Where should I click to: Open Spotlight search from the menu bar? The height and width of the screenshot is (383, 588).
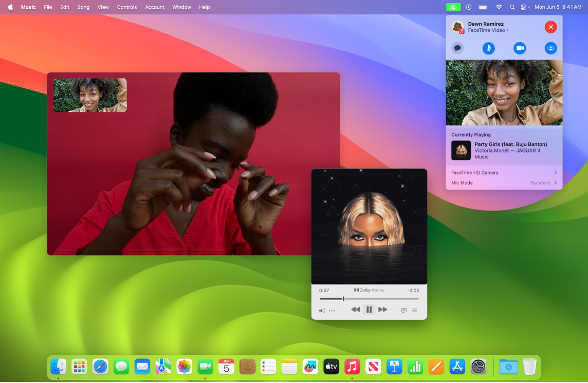click(x=512, y=7)
